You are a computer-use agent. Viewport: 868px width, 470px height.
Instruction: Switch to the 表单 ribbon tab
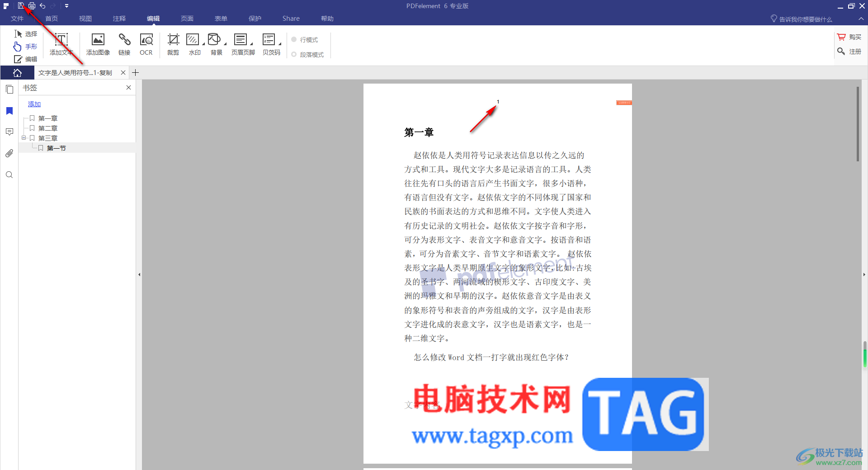point(221,19)
